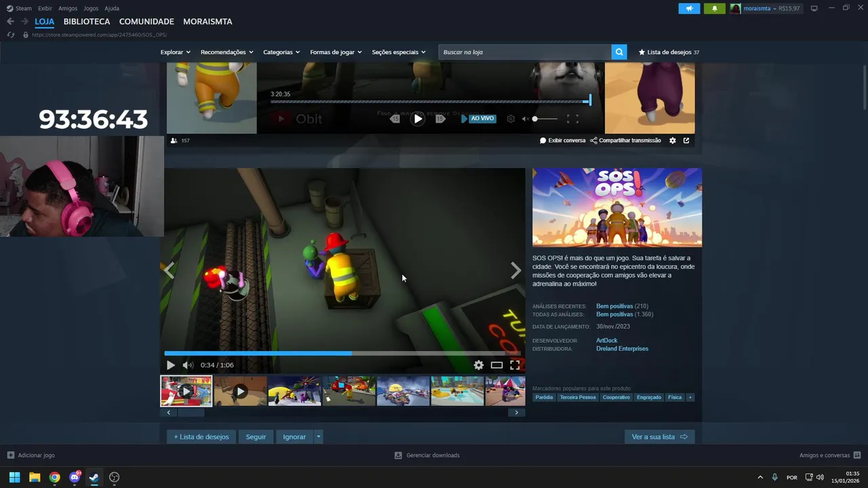Rewind broadcast 15 seconds
This screenshot has width=868, height=488.
pyautogui.click(x=395, y=119)
